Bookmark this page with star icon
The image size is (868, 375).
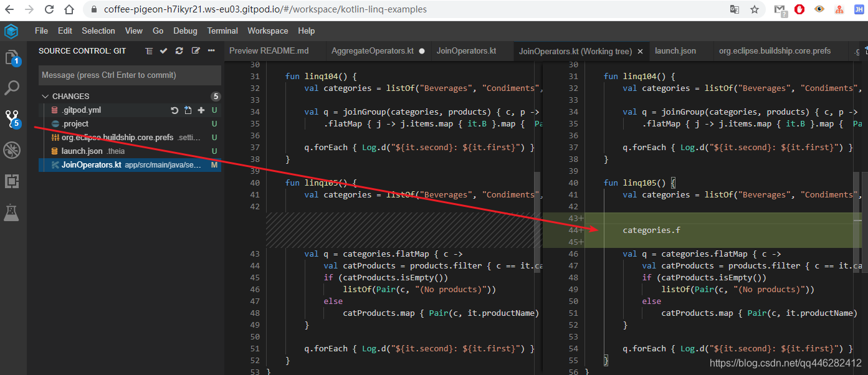(754, 9)
